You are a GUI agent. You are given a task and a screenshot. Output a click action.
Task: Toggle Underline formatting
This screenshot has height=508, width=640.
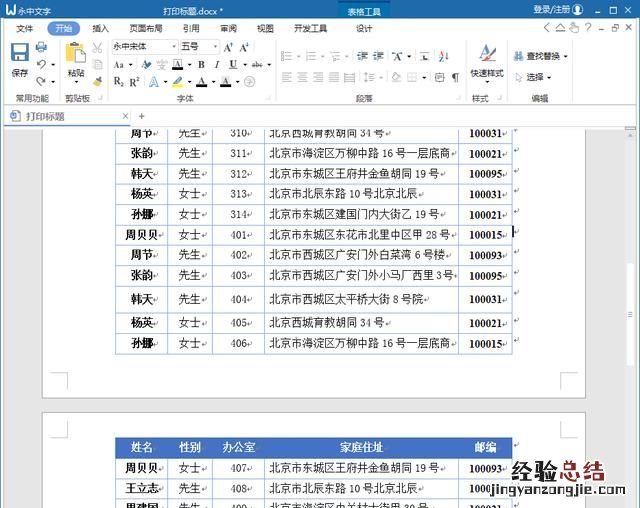[x=233, y=64]
